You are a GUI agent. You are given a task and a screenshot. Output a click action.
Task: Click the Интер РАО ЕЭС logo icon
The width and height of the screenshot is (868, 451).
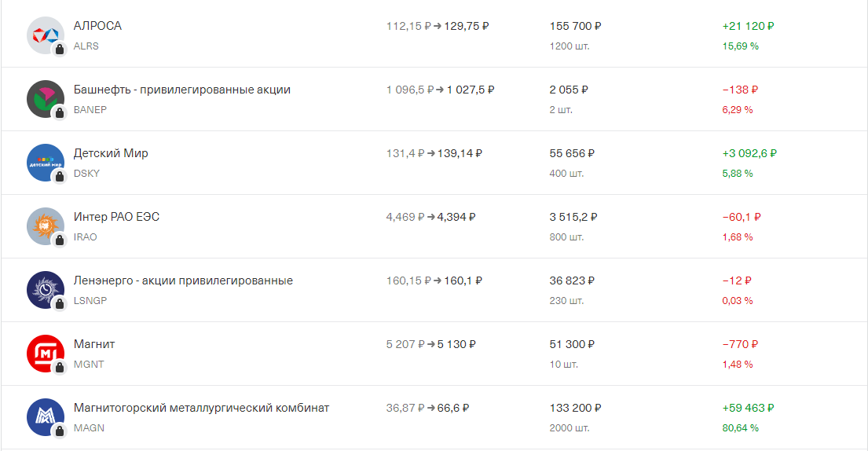pos(46,226)
